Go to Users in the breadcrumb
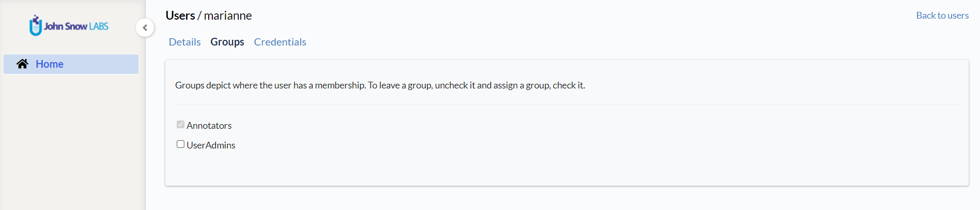 point(180,16)
